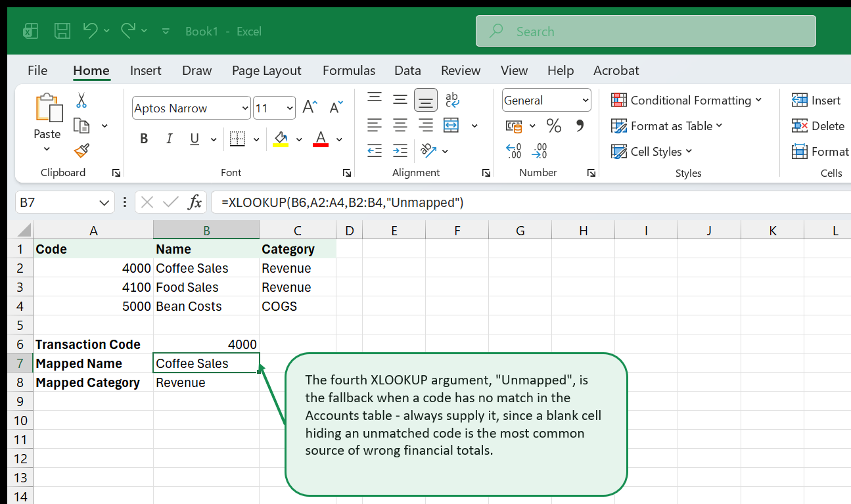
Task: Switch to the Formulas tab
Action: (x=349, y=70)
